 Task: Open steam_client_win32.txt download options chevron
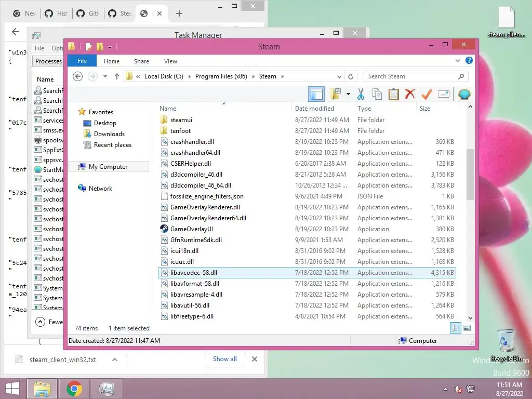[115, 360]
